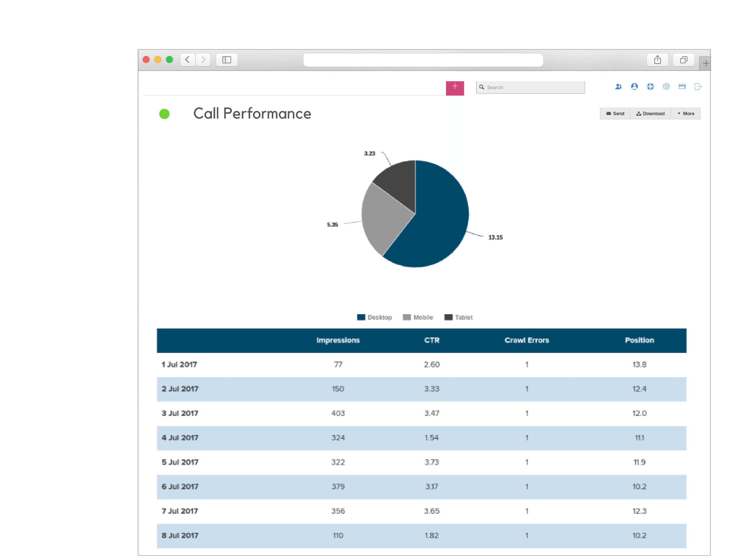Click the browser back navigation arrow
This screenshot has height=560, width=747.
click(x=188, y=60)
